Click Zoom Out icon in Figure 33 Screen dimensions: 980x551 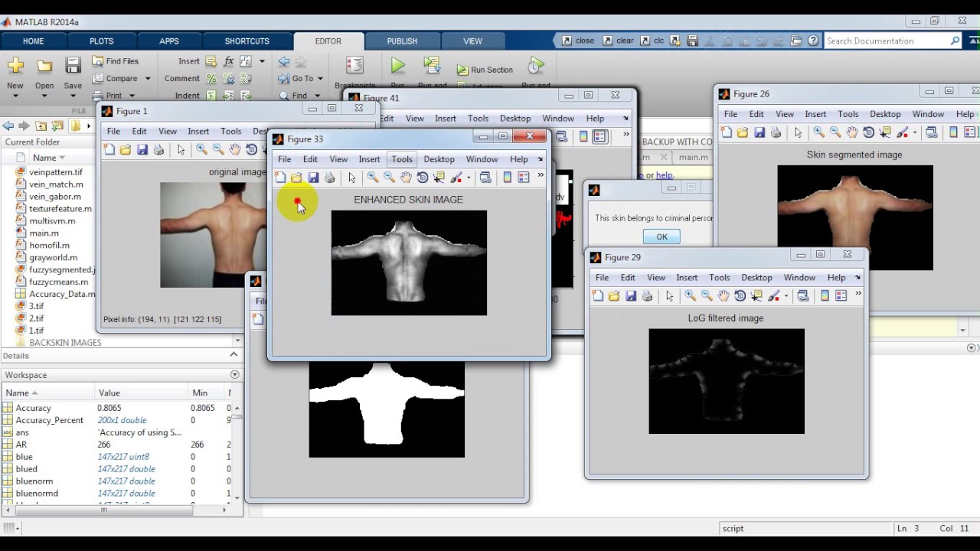(389, 178)
